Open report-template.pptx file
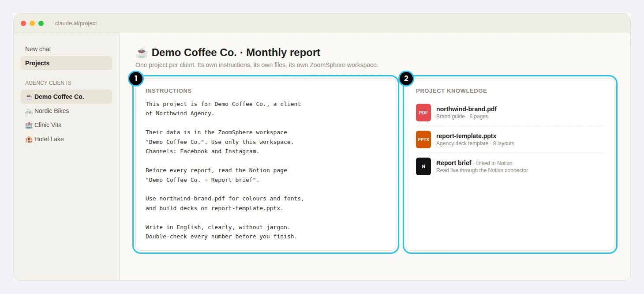The height and width of the screenshot is (294, 644). click(x=510, y=139)
